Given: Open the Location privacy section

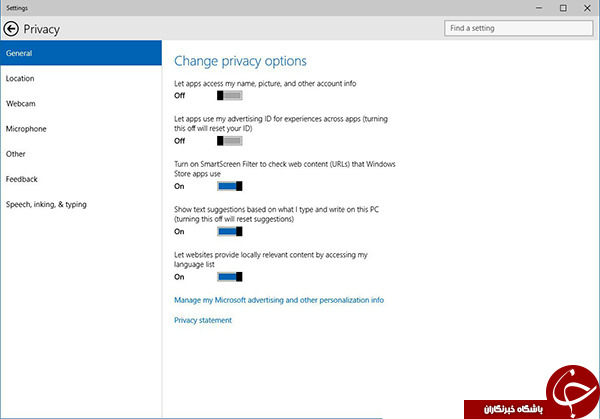Looking at the screenshot, I should point(81,78).
